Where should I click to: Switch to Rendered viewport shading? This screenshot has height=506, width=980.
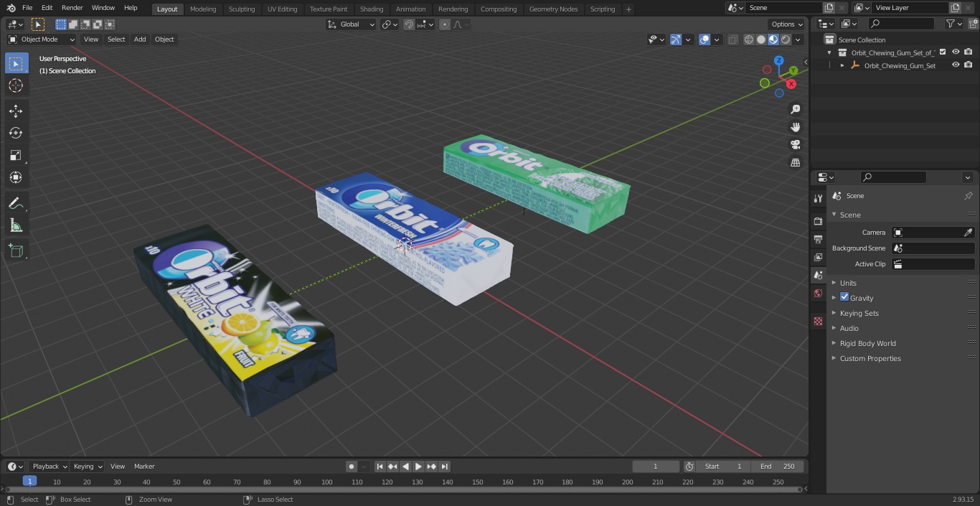click(x=786, y=39)
